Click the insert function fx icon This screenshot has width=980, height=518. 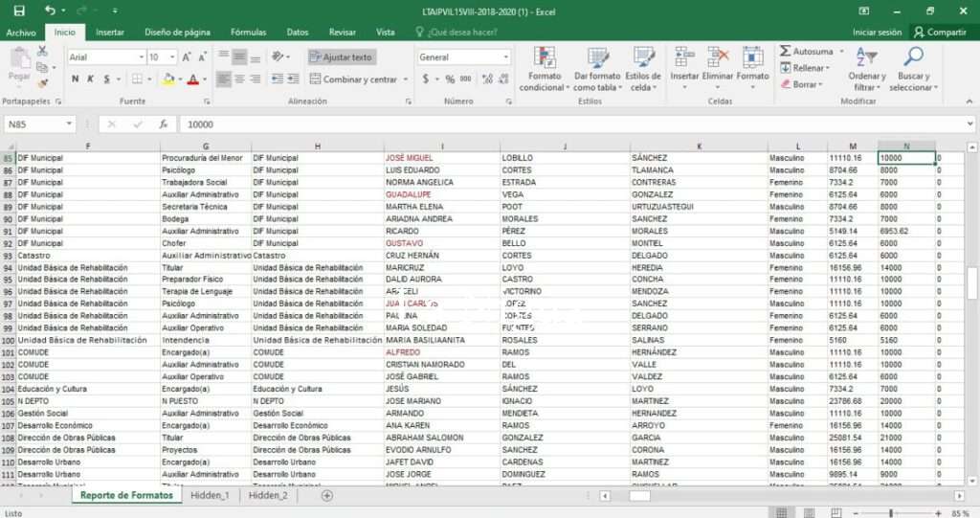[164, 124]
